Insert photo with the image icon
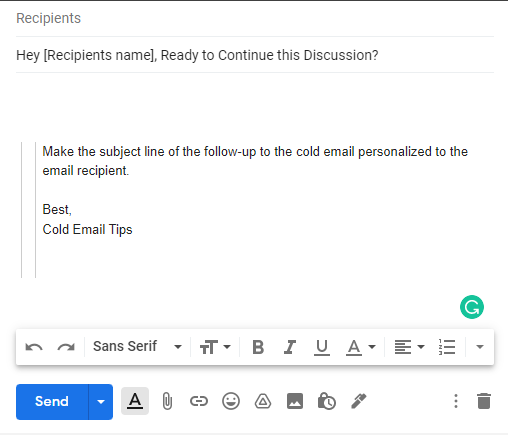The height and width of the screenshot is (435, 508). [295, 401]
